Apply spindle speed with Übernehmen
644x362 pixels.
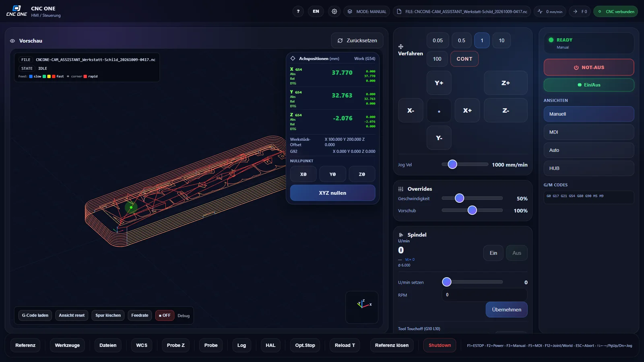[x=506, y=310]
